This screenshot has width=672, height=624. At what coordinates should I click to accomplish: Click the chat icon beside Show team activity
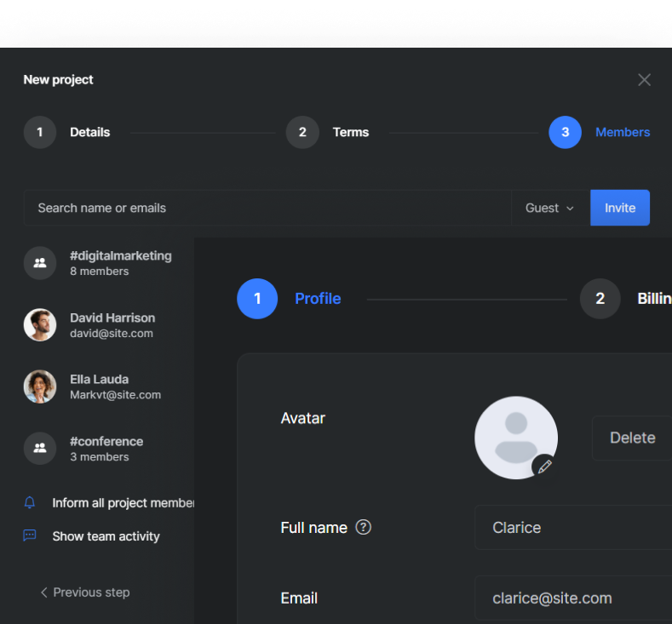click(x=30, y=536)
